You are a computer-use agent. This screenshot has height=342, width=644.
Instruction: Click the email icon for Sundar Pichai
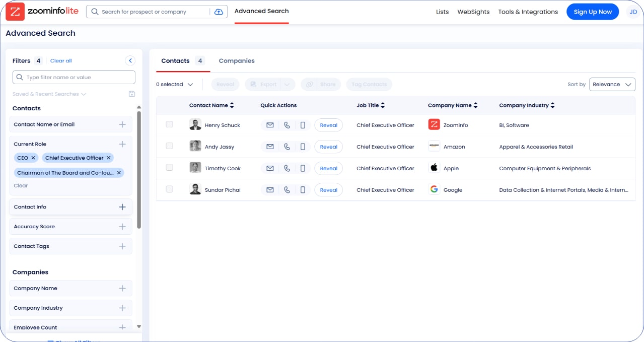pos(270,190)
